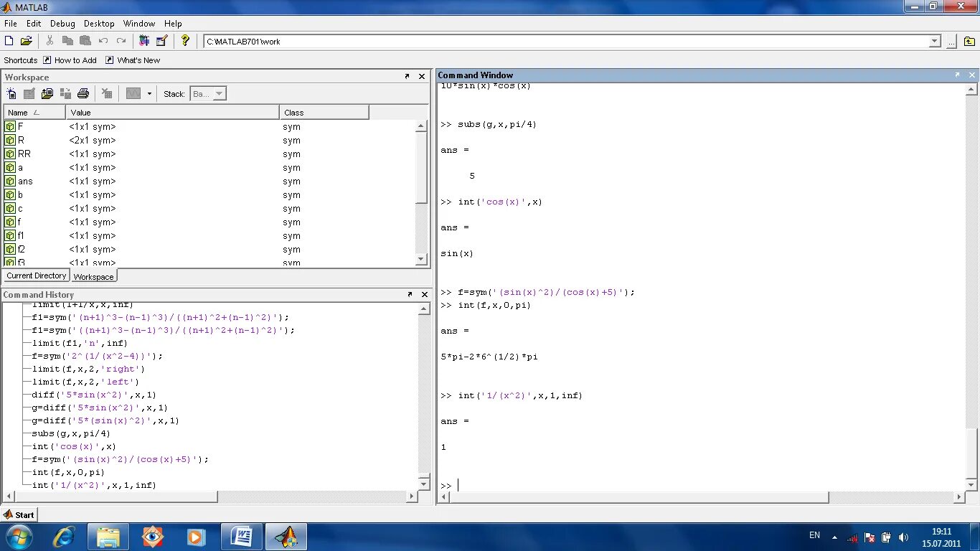The height and width of the screenshot is (551, 980).
Task: Click the Print icon in Workspace toolbar
Action: tap(83, 93)
